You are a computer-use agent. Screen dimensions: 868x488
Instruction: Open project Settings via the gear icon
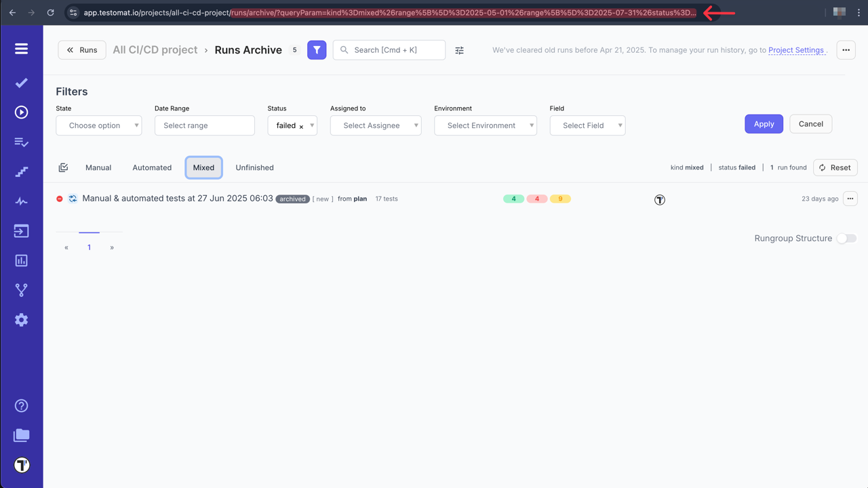(x=21, y=319)
